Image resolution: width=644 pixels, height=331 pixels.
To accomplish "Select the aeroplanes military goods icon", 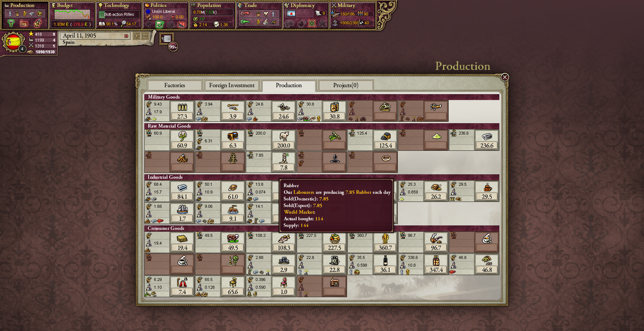I will 436,107.
